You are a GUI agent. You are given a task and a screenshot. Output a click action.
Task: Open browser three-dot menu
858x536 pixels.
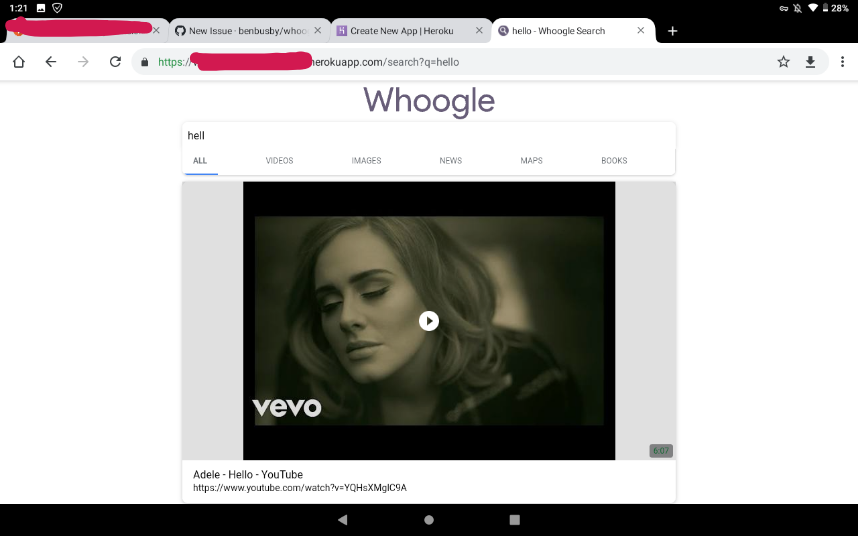pyautogui.click(x=842, y=62)
